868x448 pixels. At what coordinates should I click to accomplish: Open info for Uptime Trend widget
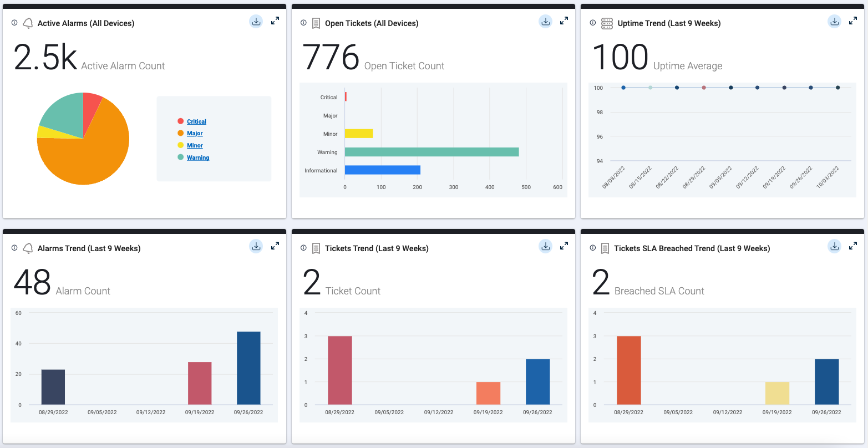(593, 23)
